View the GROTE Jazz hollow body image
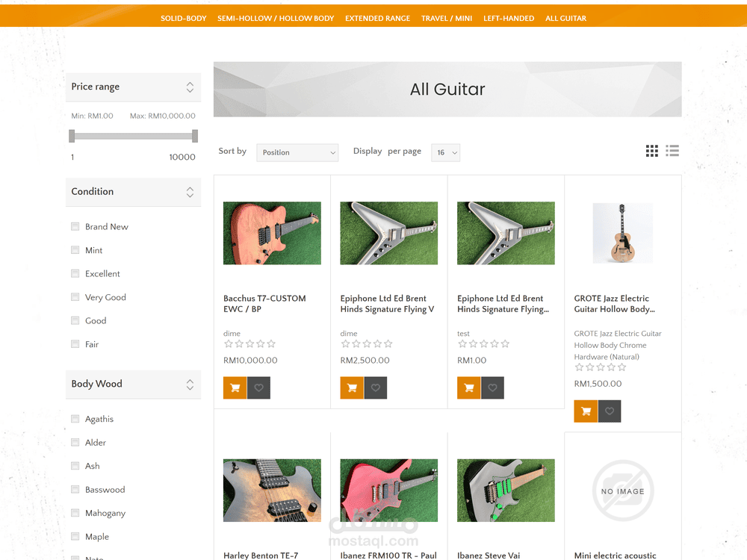Image resolution: width=747 pixels, height=560 pixels. pyautogui.click(x=623, y=233)
